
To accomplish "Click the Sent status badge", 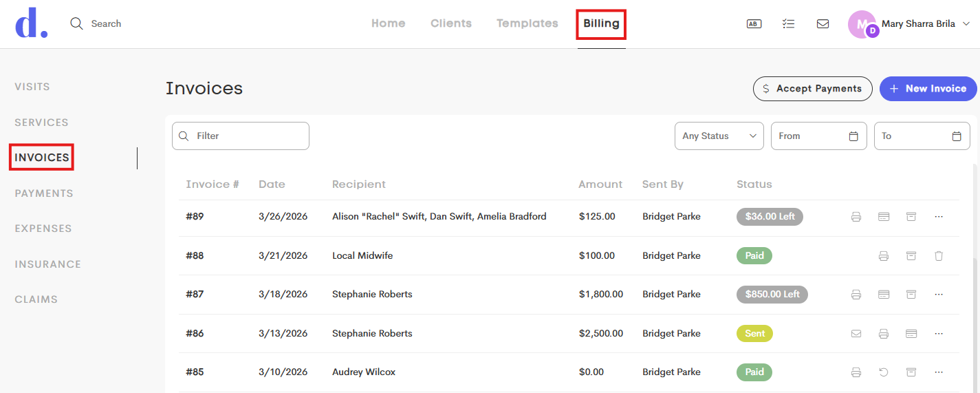I will pyautogui.click(x=754, y=334).
